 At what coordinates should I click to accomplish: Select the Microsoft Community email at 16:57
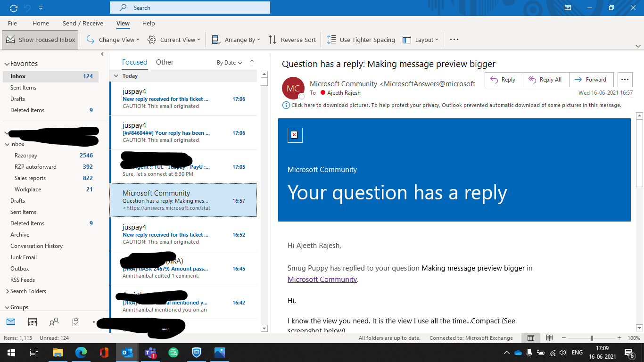183,200
